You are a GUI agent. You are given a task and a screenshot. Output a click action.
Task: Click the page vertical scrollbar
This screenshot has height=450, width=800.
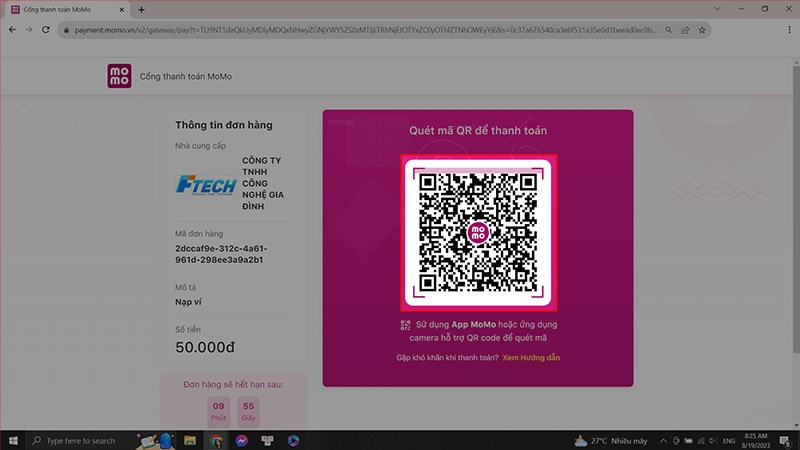tap(796, 209)
